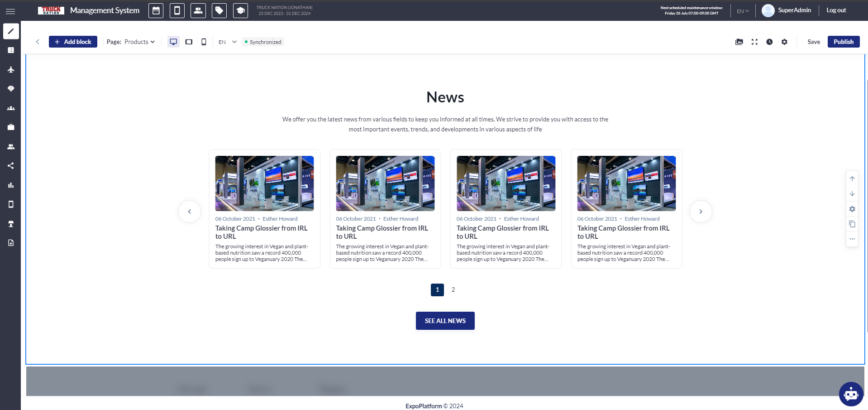Open the editor EN language dropdown
The height and width of the screenshot is (410, 868).
click(228, 42)
